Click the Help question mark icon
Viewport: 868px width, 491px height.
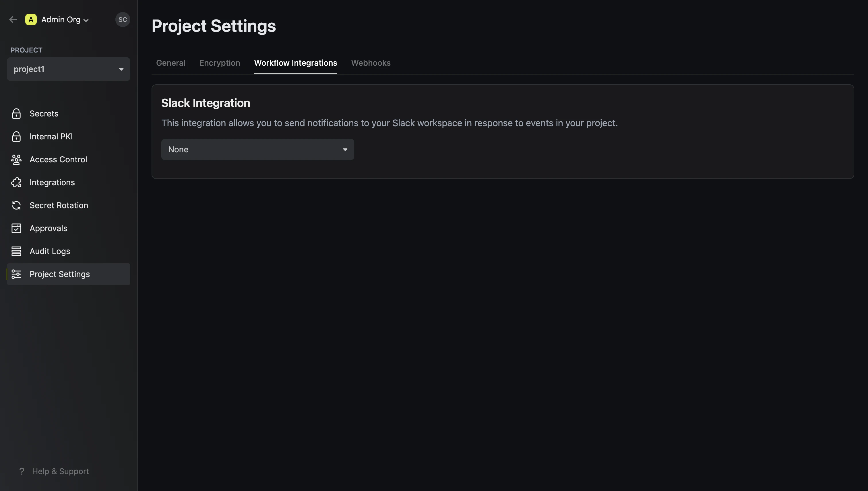pos(22,471)
